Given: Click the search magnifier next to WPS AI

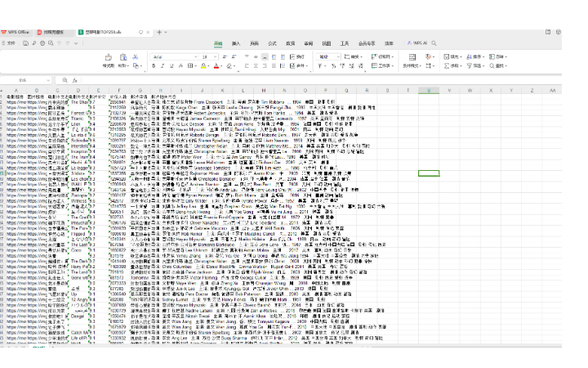Looking at the screenshot, I should pos(434,43).
